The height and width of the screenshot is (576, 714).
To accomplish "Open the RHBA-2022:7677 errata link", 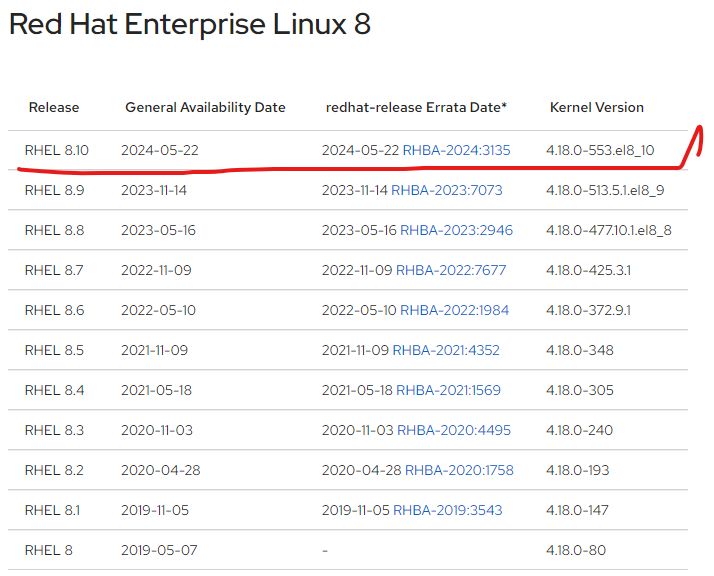I will [451, 270].
